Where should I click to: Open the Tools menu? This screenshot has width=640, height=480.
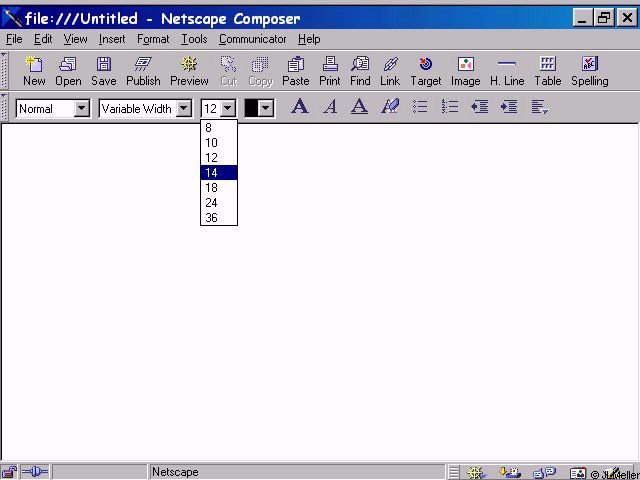pyautogui.click(x=194, y=39)
